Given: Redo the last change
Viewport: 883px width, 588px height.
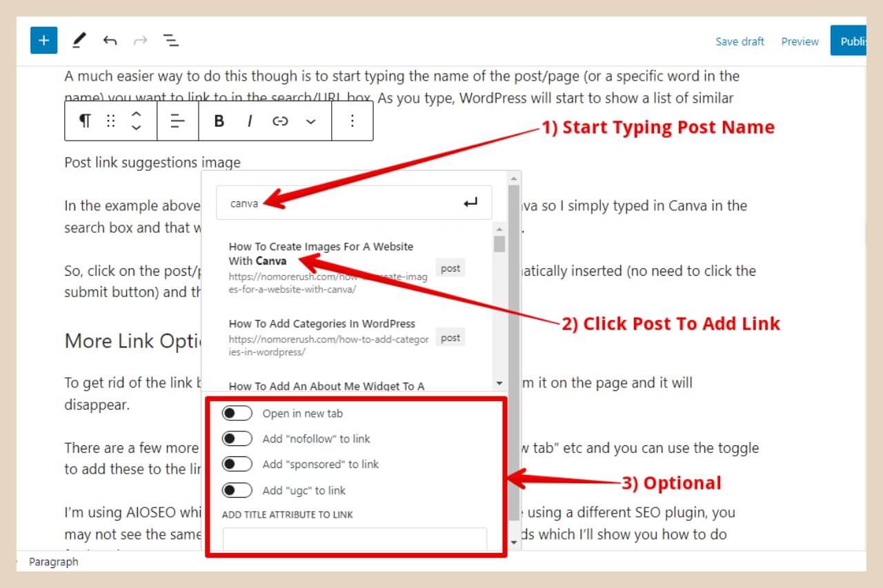Looking at the screenshot, I should 140,40.
